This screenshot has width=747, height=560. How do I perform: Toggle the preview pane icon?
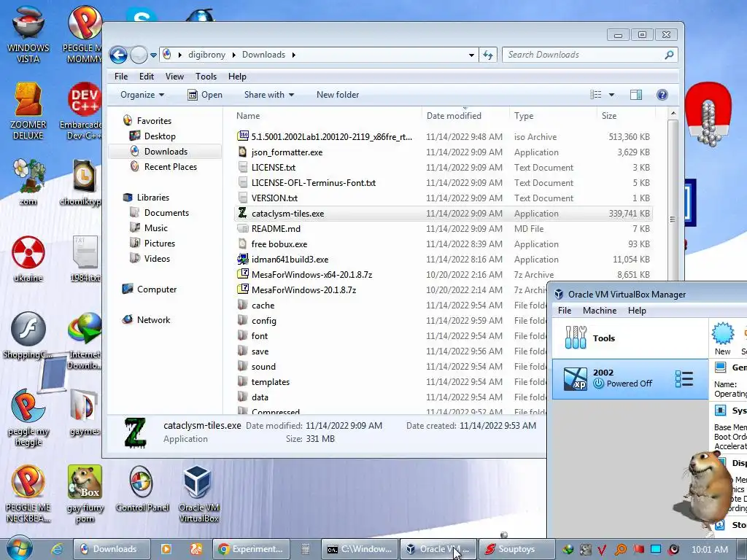click(636, 95)
